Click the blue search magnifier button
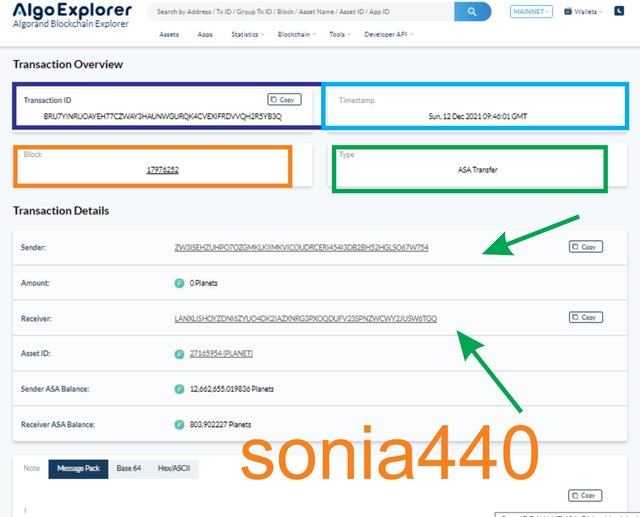Image resolution: width=640 pixels, height=517 pixels. [x=472, y=11]
